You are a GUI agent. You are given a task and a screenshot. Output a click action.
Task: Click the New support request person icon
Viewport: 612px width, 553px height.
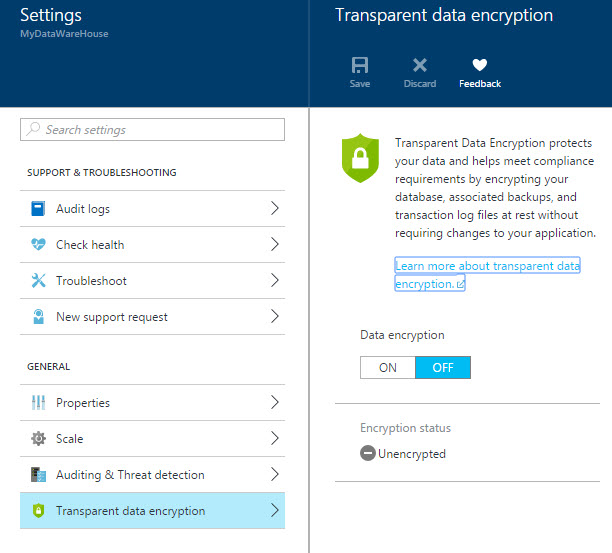pyautogui.click(x=38, y=317)
